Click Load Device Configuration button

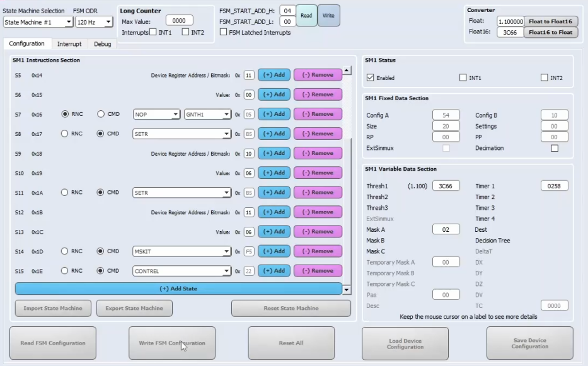tap(405, 343)
